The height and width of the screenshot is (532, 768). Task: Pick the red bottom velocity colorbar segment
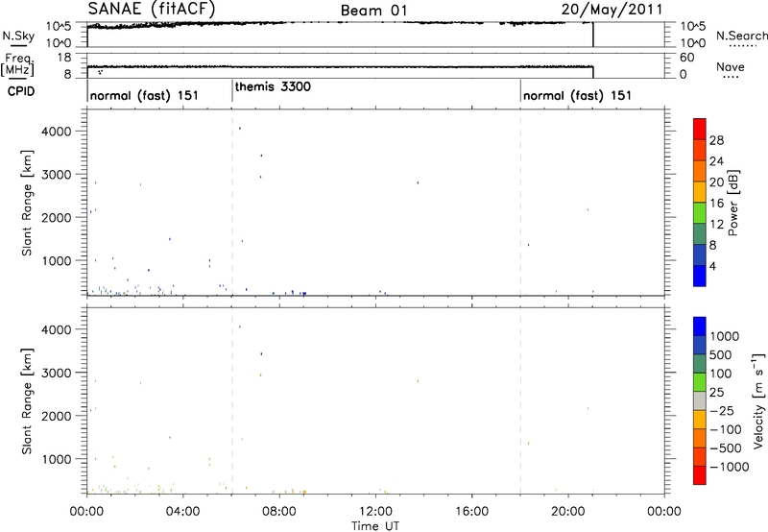[x=700, y=475]
